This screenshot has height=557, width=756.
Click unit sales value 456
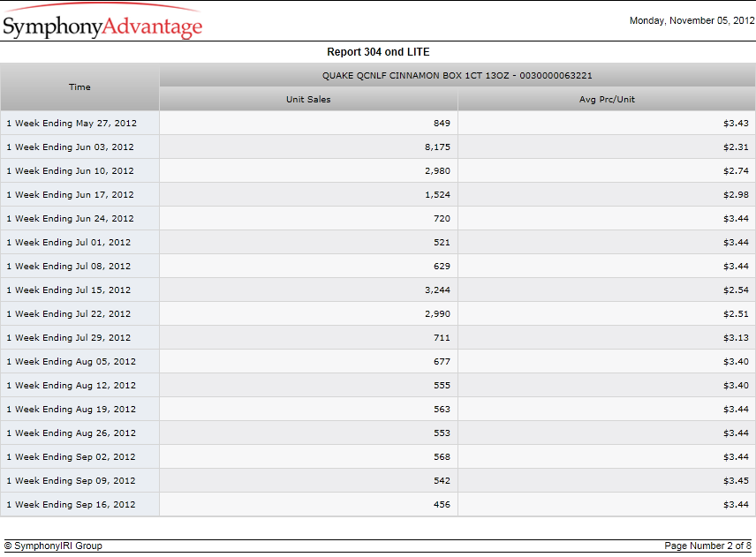442,505
